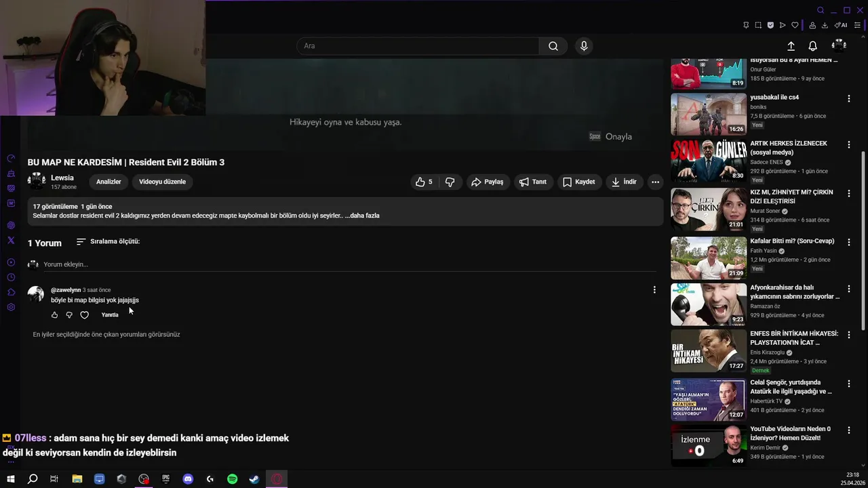The image size is (868, 488).
Task: Dislike zawelynn's comment
Action: (x=69, y=314)
